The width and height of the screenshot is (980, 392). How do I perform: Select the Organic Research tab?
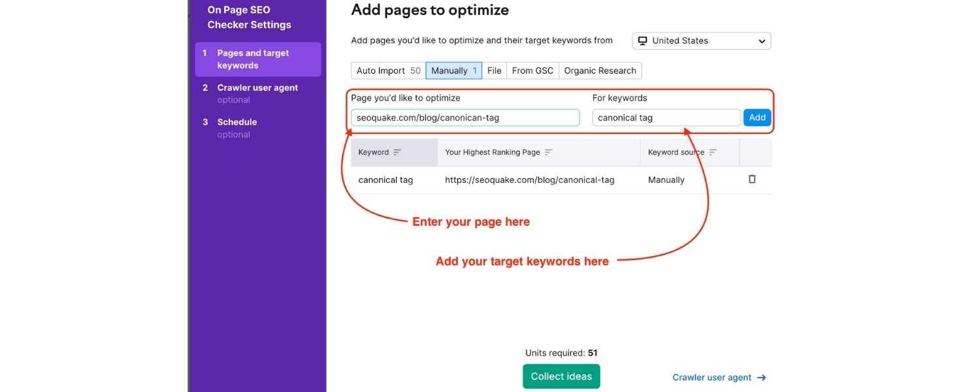click(x=600, y=70)
